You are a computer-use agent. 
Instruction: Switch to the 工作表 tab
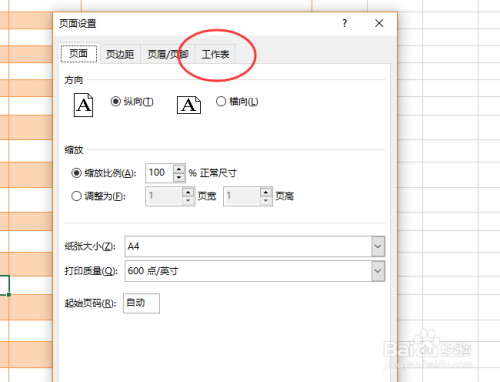coord(215,54)
